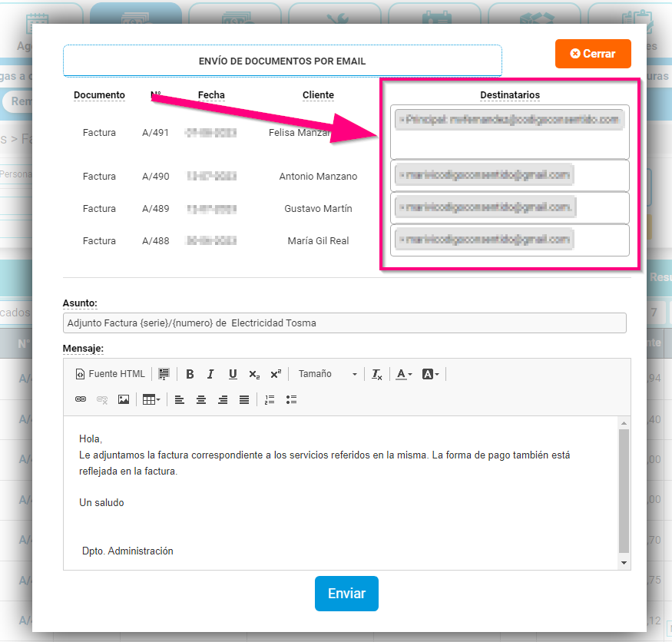Center align the message text

pos(200,399)
